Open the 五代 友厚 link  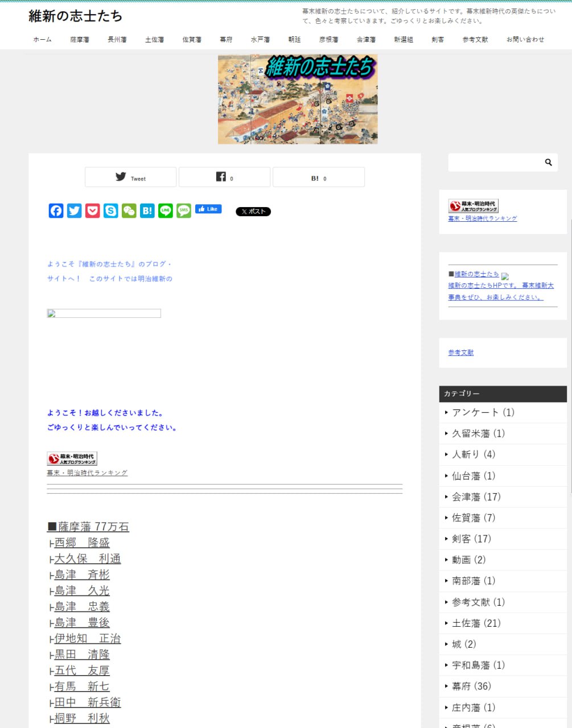click(82, 670)
